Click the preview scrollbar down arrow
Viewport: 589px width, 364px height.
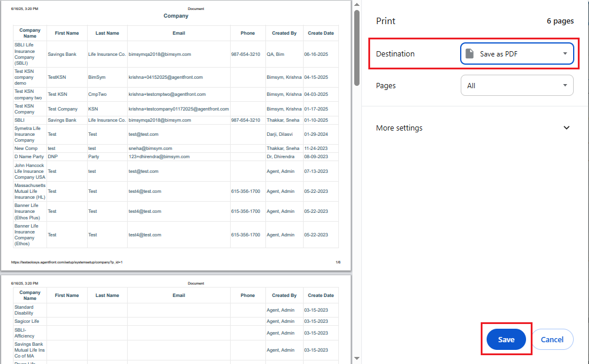point(357,359)
